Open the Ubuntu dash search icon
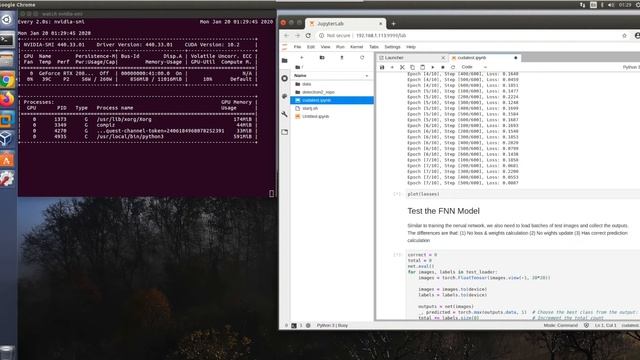The width and height of the screenshot is (640, 360). (7, 20)
